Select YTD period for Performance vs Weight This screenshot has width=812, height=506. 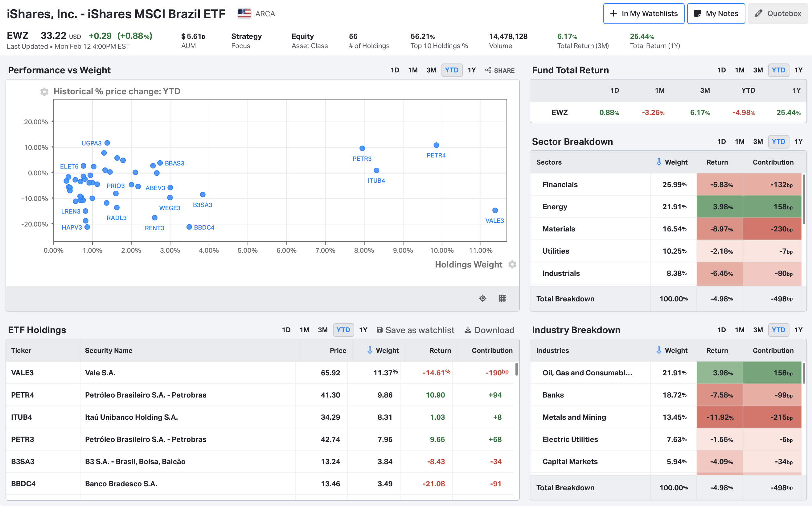pyautogui.click(x=452, y=70)
